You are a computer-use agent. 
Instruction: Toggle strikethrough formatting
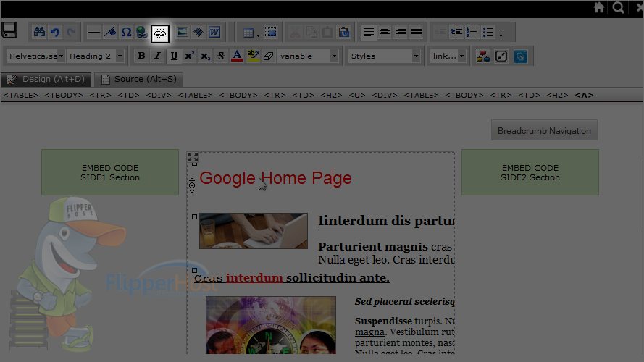[221, 56]
